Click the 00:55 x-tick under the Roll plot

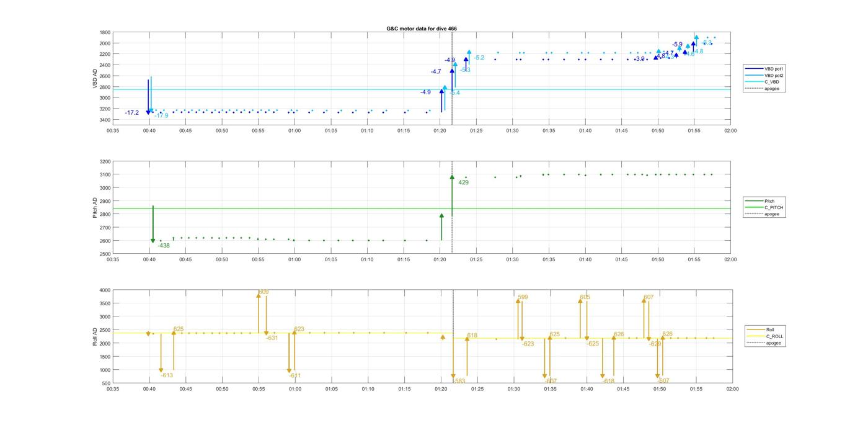pos(259,389)
